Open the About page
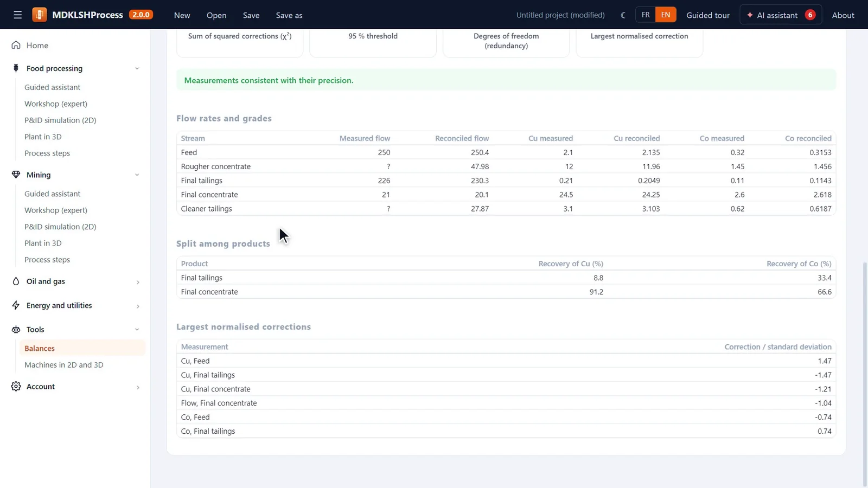The width and height of the screenshot is (868, 488). (843, 15)
